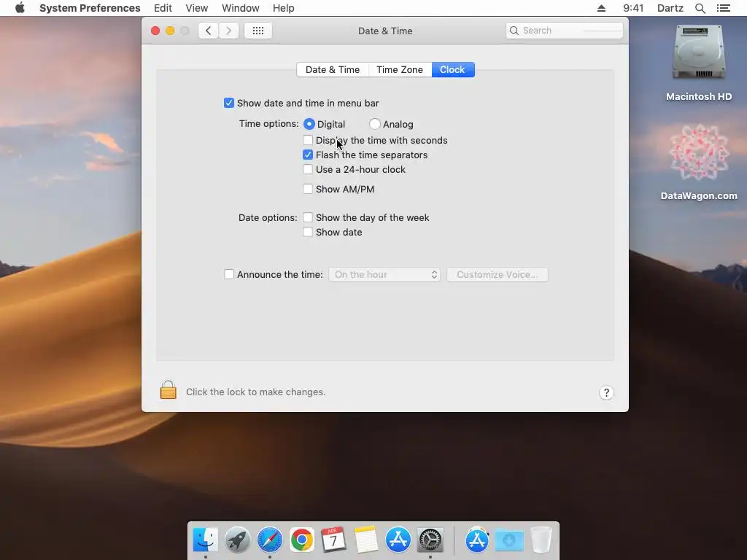Click the back navigation arrow
Screen dimensions: 747x560
coord(208,31)
